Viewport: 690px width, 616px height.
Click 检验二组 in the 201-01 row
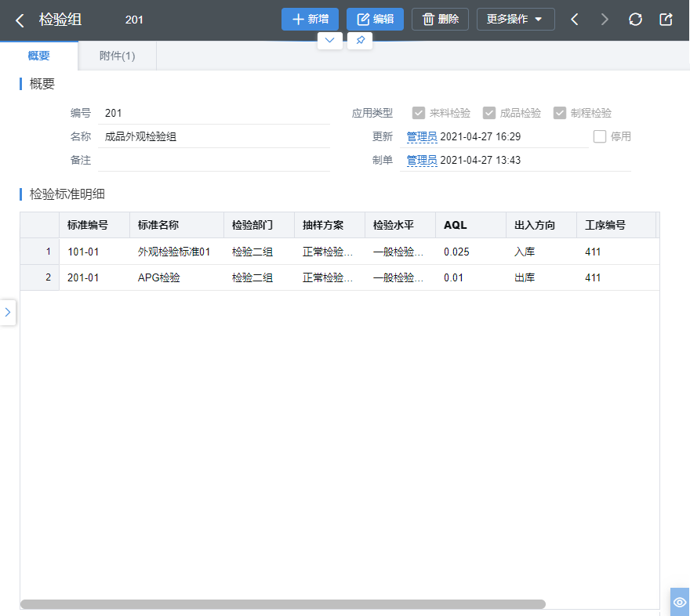pyautogui.click(x=260, y=277)
